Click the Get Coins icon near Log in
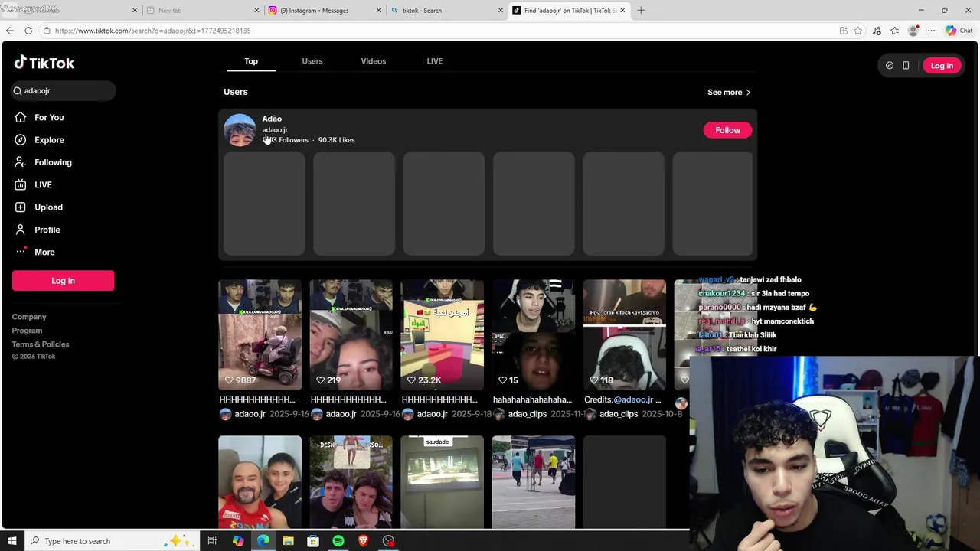Screen dimensions: 980x551 pyautogui.click(x=889, y=66)
